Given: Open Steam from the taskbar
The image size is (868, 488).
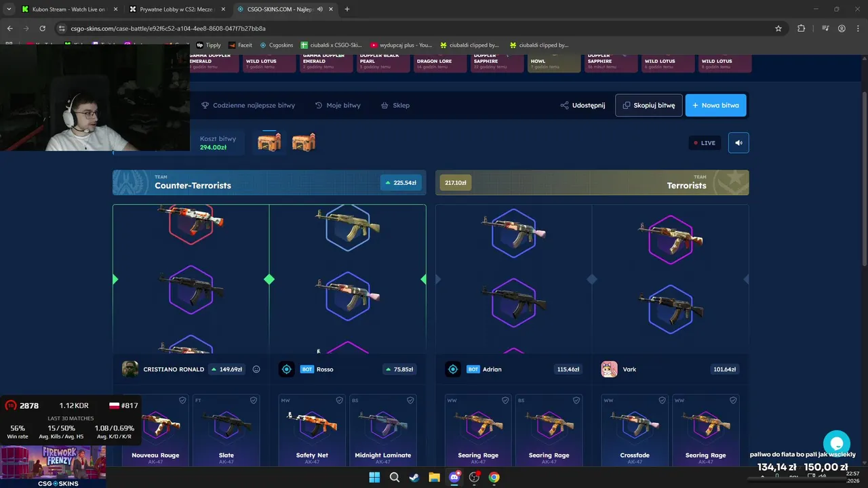Looking at the screenshot, I should point(414,477).
